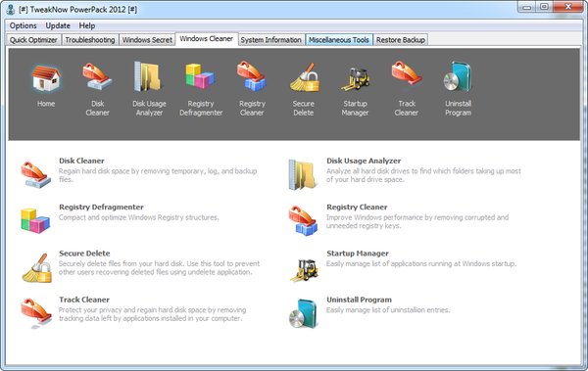Launch Disk Usage Analyzer toolbar icon

(149, 76)
